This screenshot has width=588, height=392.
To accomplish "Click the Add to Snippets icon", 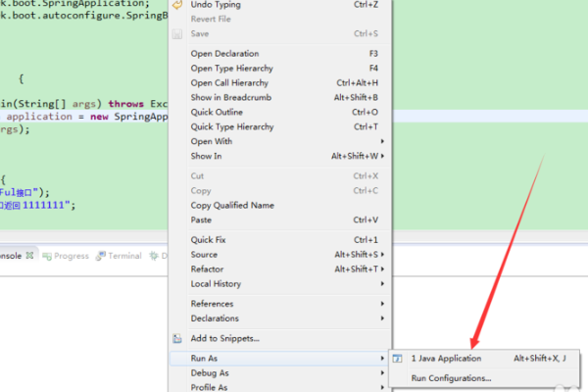I will [177, 338].
